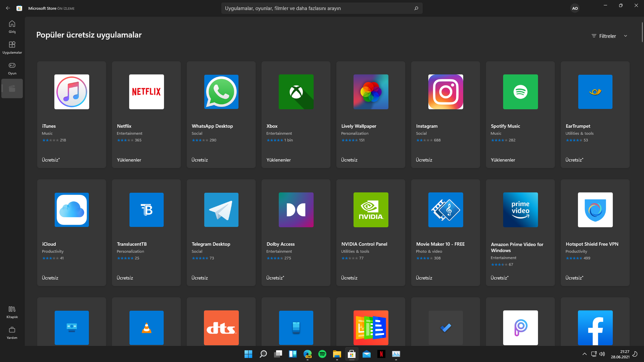Open the TranslucentTB app link
Screen dimensions: 644x362
pyautogui.click(x=131, y=244)
